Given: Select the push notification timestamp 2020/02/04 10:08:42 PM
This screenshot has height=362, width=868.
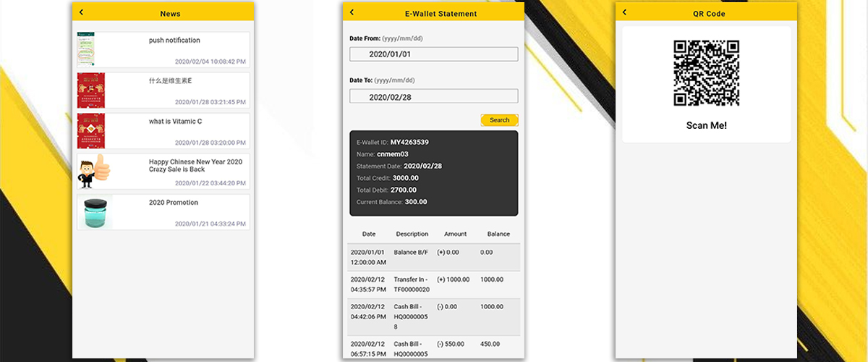Looking at the screenshot, I should tap(210, 62).
